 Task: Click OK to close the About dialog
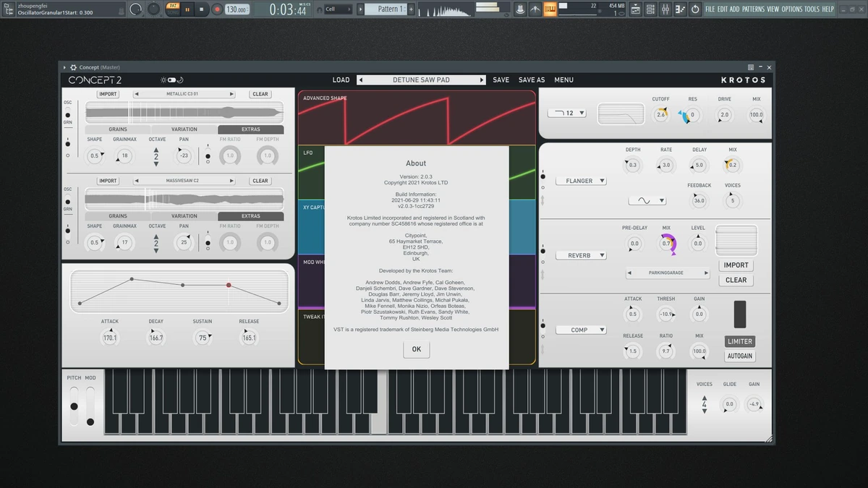click(x=416, y=349)
